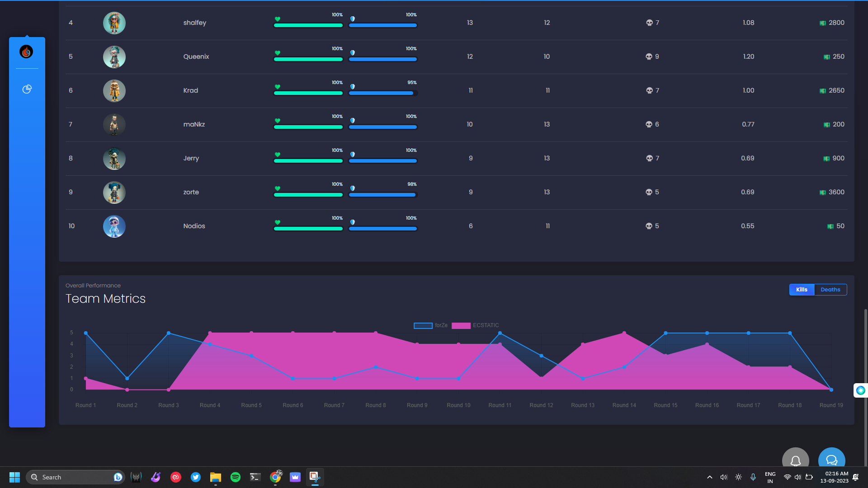Open the chat bubble floating button
Screen dimensions: 868x488
[x=831, y=460]
